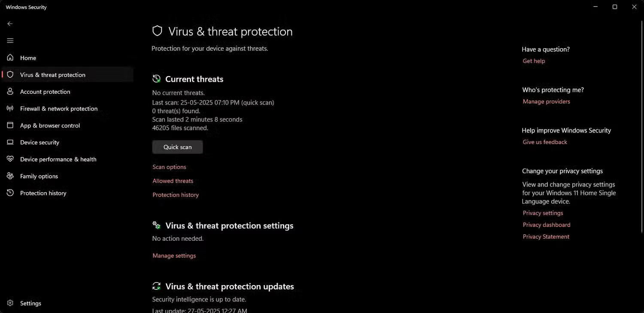Go back using the arrow button
This screenshot has width=644, height=313.
(x=10, y=24)
